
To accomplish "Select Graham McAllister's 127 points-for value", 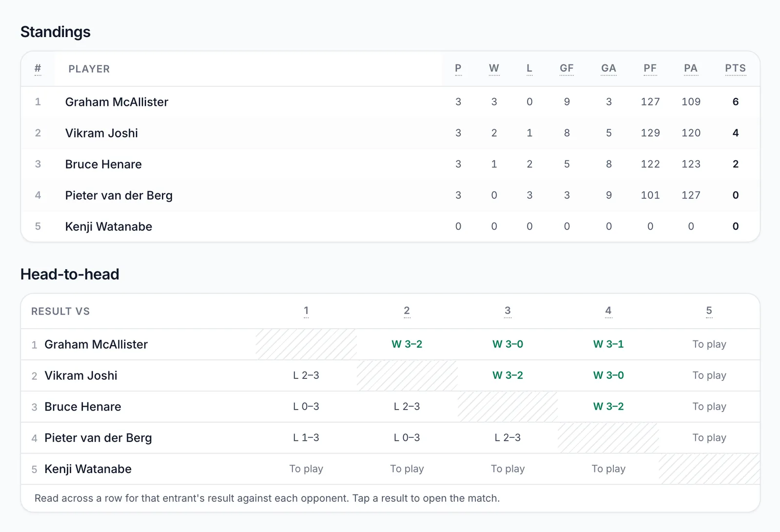I will (x=650, y=102).
